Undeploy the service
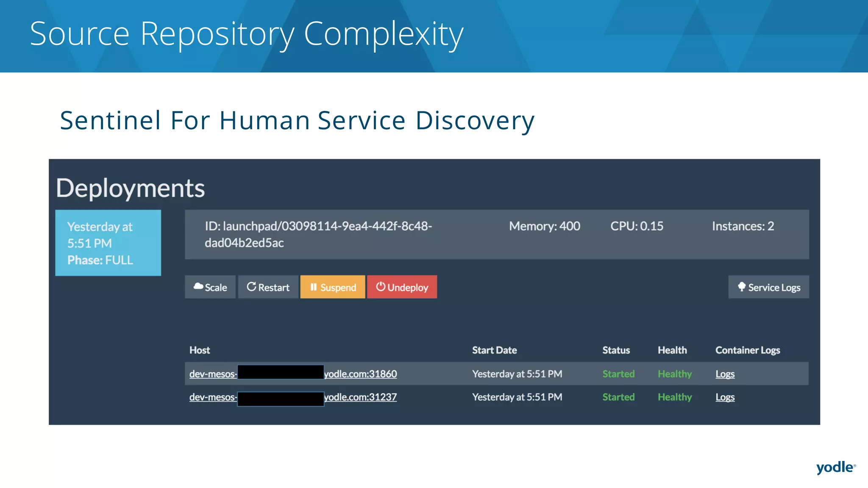The width and height of the screenshot is (868, 488). coord(402,287)
